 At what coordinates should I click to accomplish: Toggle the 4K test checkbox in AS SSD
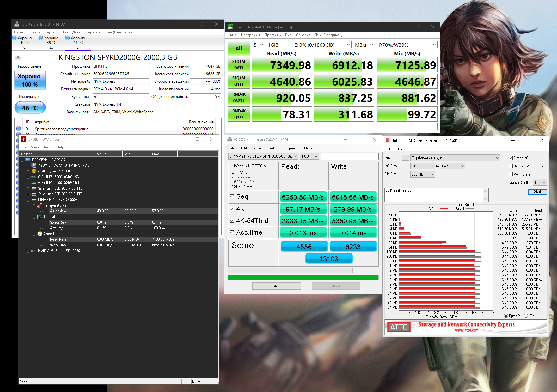point(232,209)
